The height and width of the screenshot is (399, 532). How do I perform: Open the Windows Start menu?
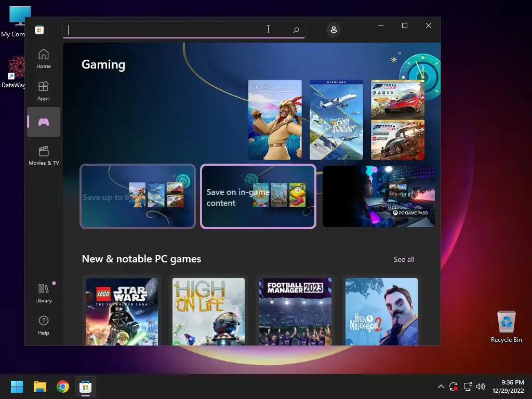pyautogui.click(x=17, y=387)
